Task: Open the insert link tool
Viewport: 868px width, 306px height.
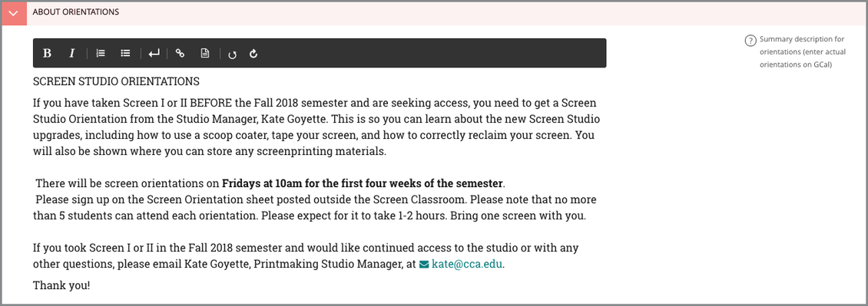Action: click(x=180, y=54)
